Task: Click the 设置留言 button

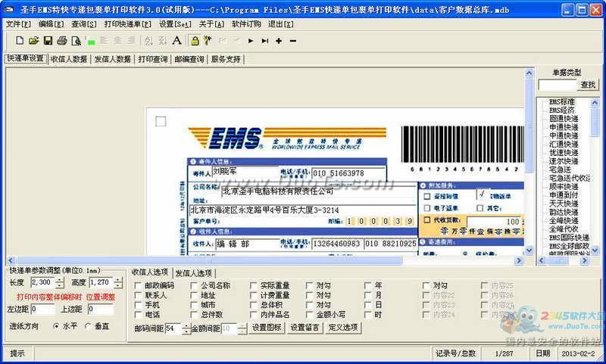Action: 305,328
